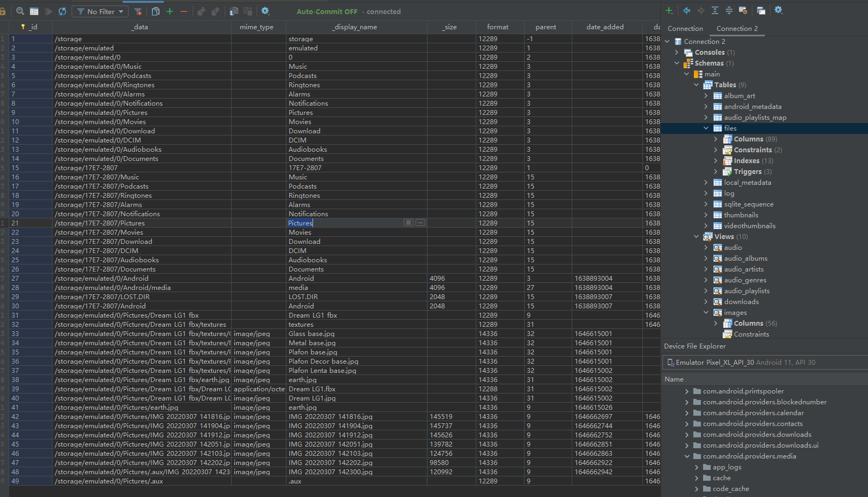Expand the album_art table
868x497 pixels.
(x=706, y=96)
